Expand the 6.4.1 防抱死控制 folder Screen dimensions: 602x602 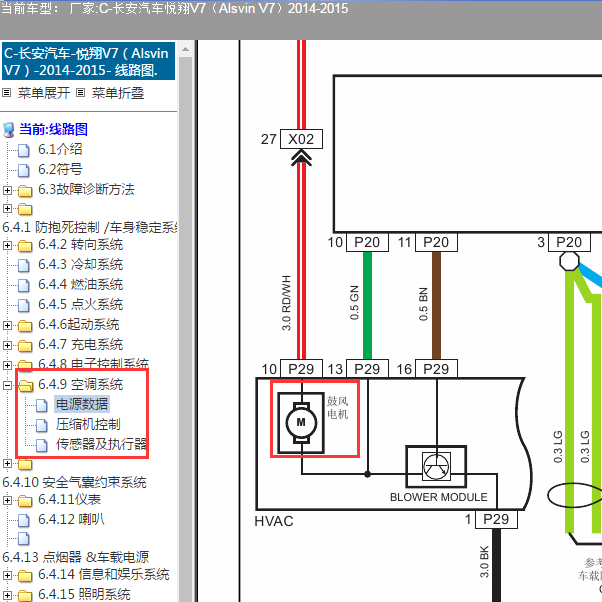point(7,208)
